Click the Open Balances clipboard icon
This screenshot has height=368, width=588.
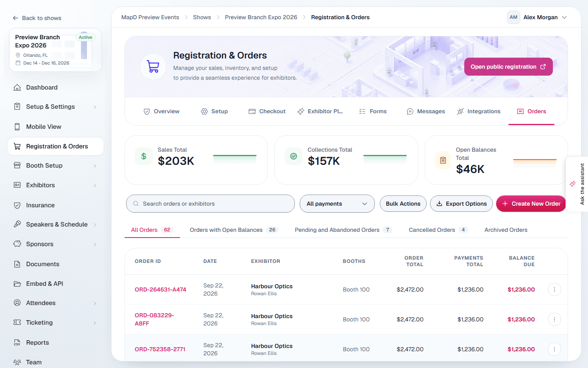[443, 160]
